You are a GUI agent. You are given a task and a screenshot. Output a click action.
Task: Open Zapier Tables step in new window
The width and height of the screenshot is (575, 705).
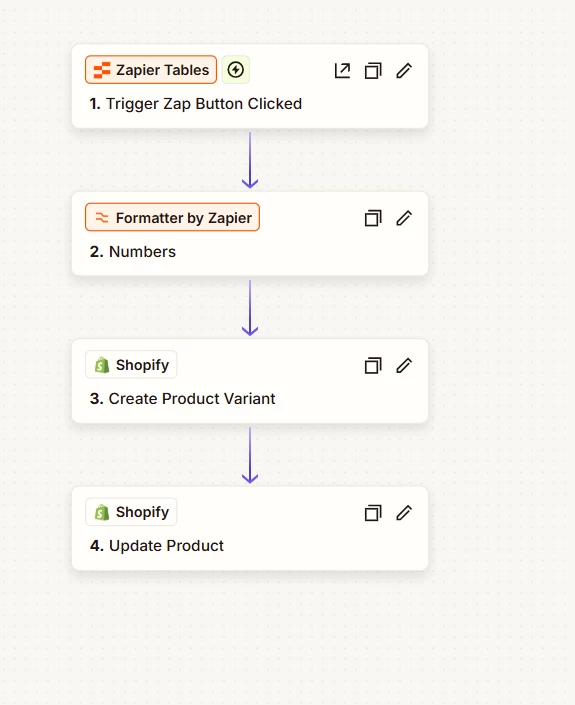[342, 71]
